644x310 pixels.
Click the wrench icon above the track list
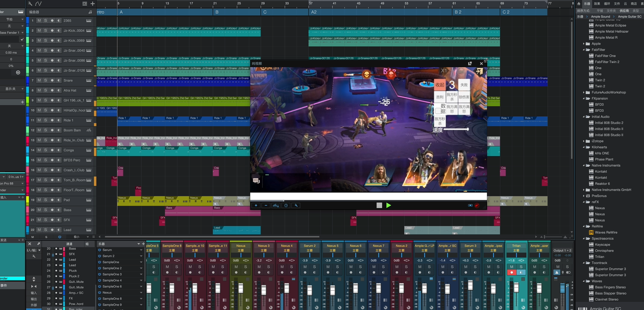tap(30, 4)
